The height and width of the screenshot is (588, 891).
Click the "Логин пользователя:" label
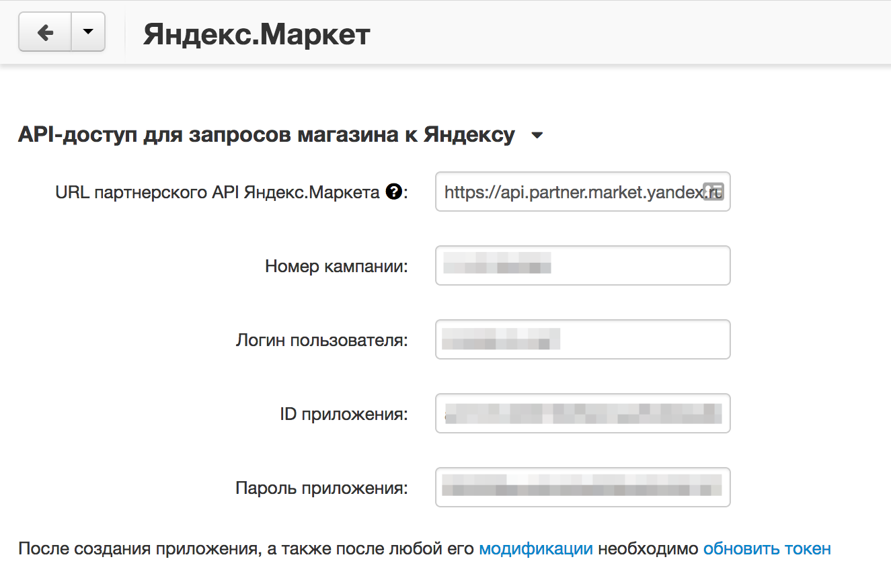321,340
